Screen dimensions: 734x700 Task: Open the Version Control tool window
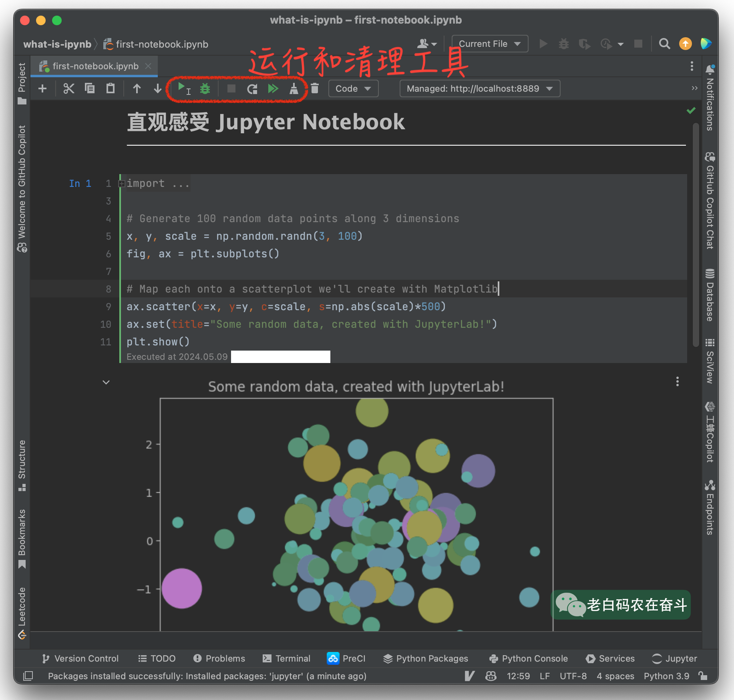pyautogui.click(x=80, y=658)
